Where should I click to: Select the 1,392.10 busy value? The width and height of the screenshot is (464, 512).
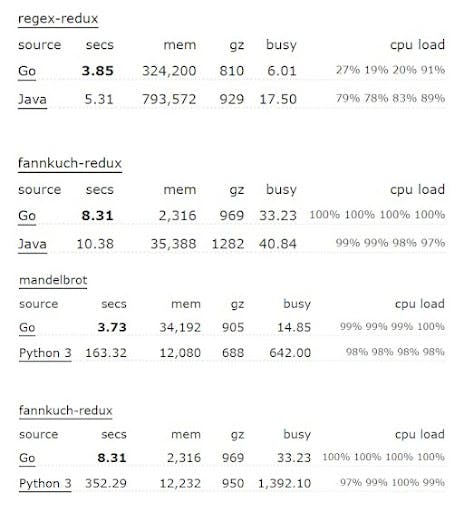(x=285, y=483)
